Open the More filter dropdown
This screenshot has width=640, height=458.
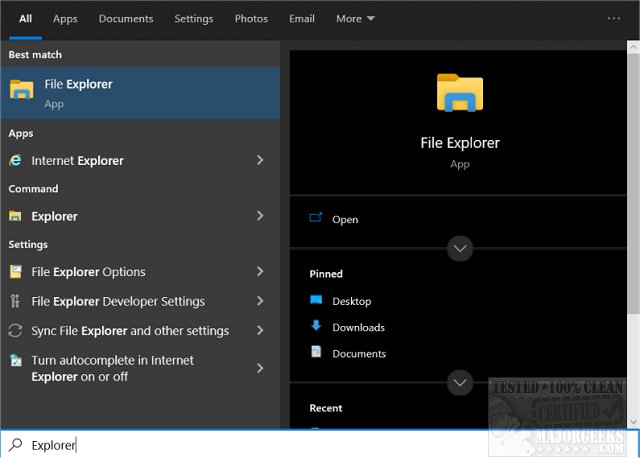tap(355, 19)
